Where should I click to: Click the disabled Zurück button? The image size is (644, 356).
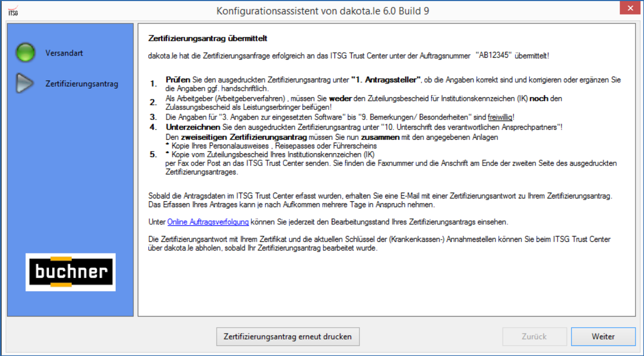(534, 336)
